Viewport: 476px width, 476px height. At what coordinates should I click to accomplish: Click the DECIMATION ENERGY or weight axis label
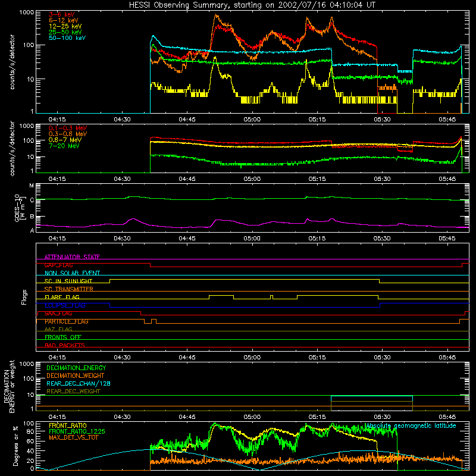pos(9,386)
